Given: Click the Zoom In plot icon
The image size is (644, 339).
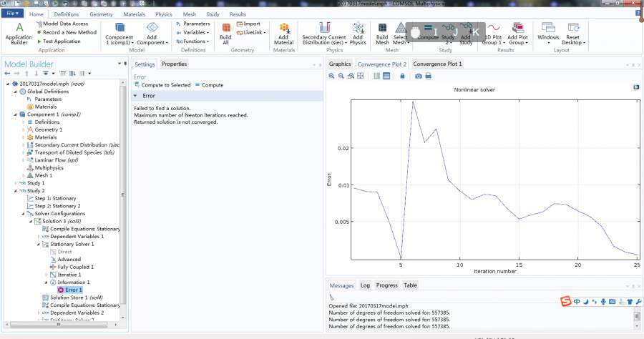Looking at the screenshot, I should 331,76.
